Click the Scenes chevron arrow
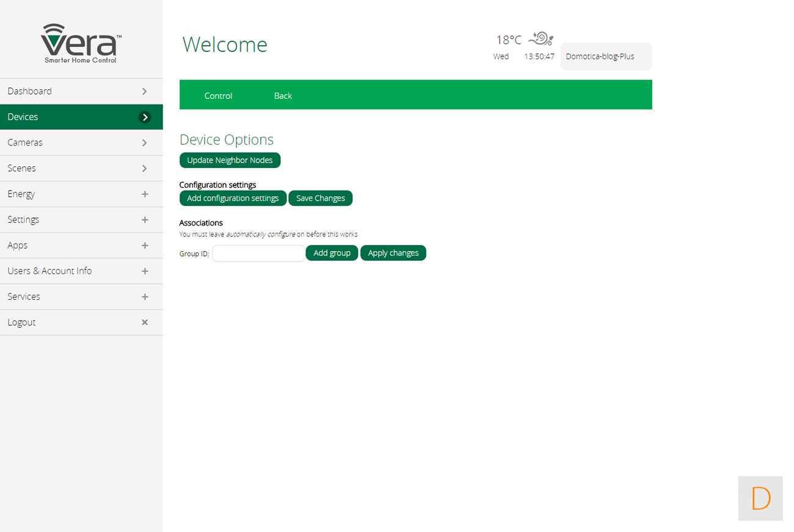The width and height of the screenshot is (794, 532). pos(145,168)
